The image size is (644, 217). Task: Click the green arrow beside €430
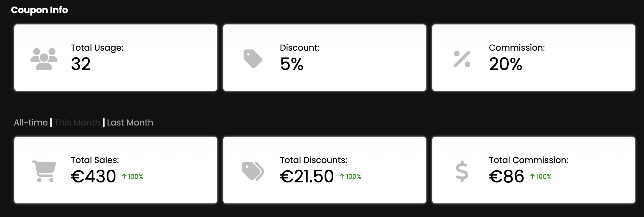(124, 176)
